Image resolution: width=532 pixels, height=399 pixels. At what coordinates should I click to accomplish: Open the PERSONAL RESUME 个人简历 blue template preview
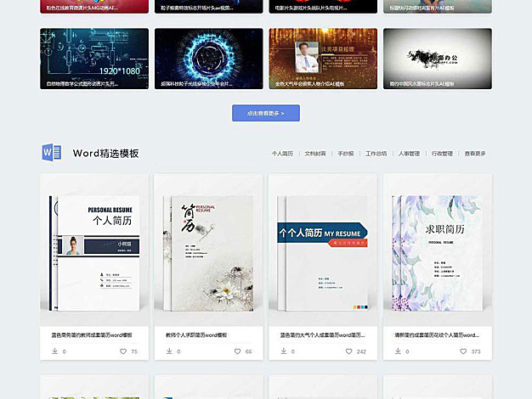click(94, 250)
